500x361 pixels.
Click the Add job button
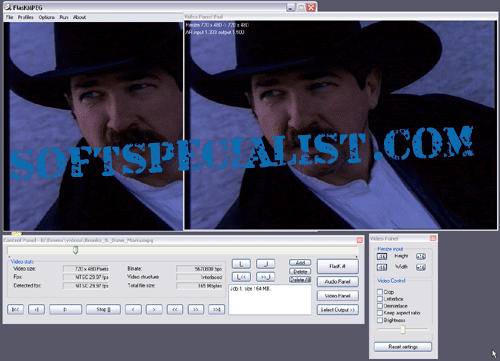click(x=300, y=263)
